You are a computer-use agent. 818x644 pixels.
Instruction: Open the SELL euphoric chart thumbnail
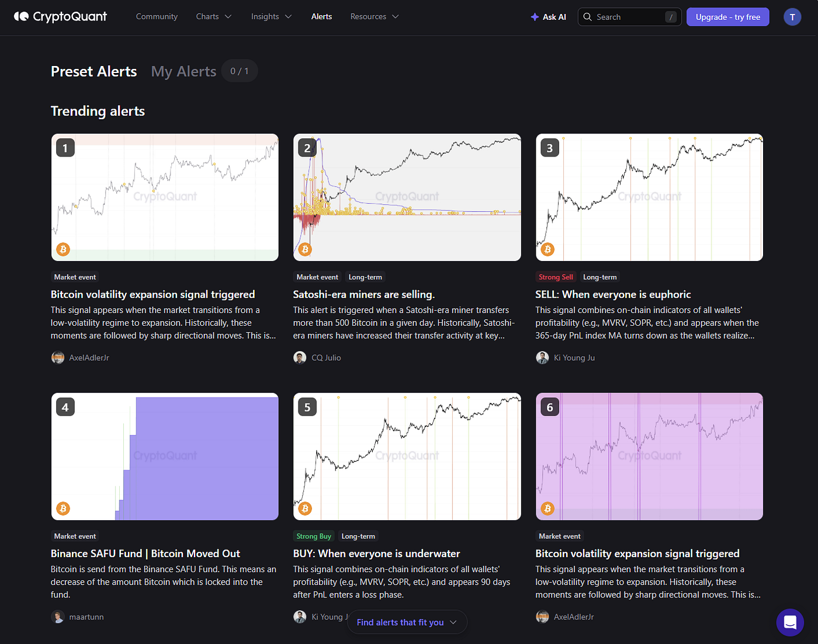pos(649,197)
